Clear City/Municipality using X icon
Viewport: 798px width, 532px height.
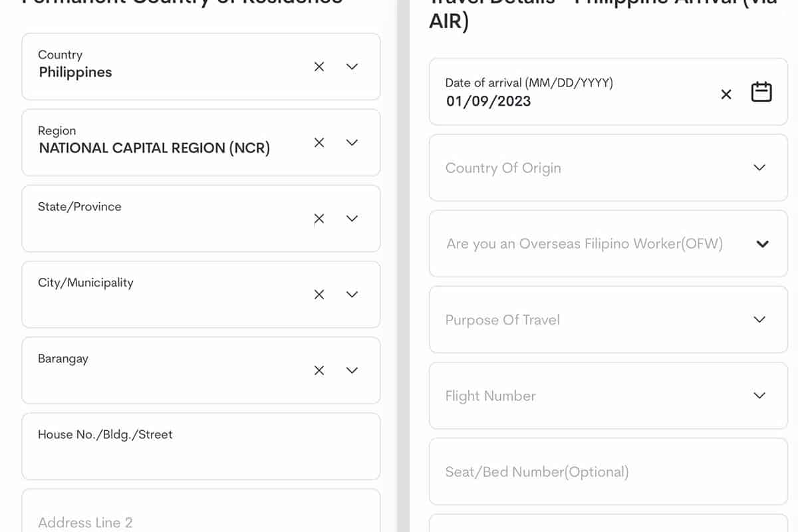319,295
